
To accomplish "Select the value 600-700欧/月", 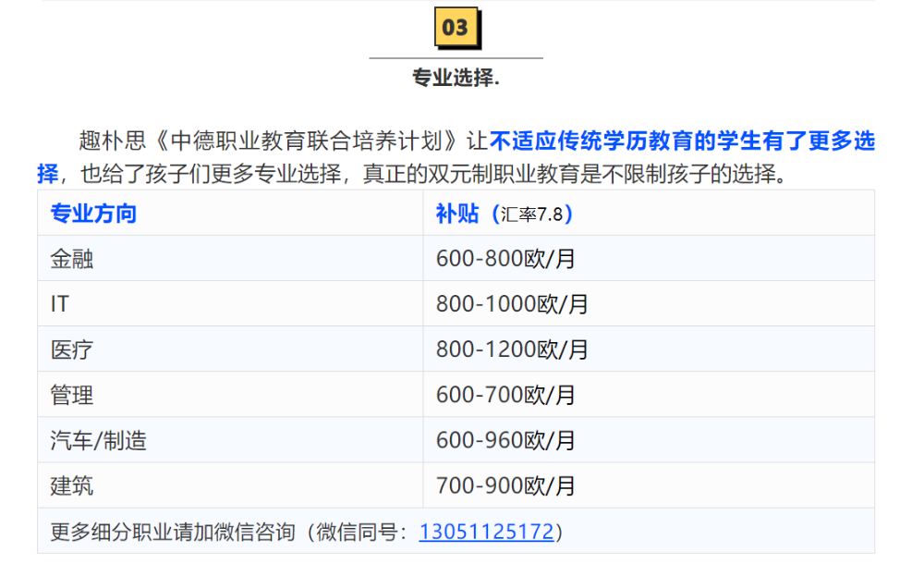I will 505,395.
